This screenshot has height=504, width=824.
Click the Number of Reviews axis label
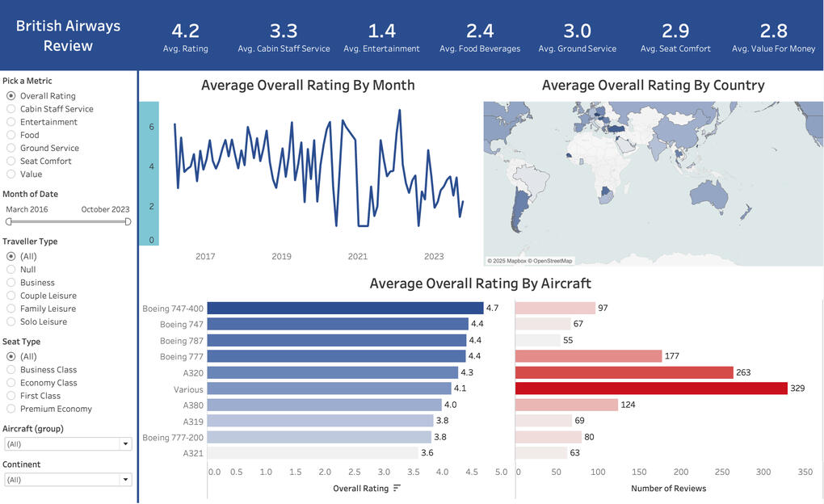pos(668,488)
